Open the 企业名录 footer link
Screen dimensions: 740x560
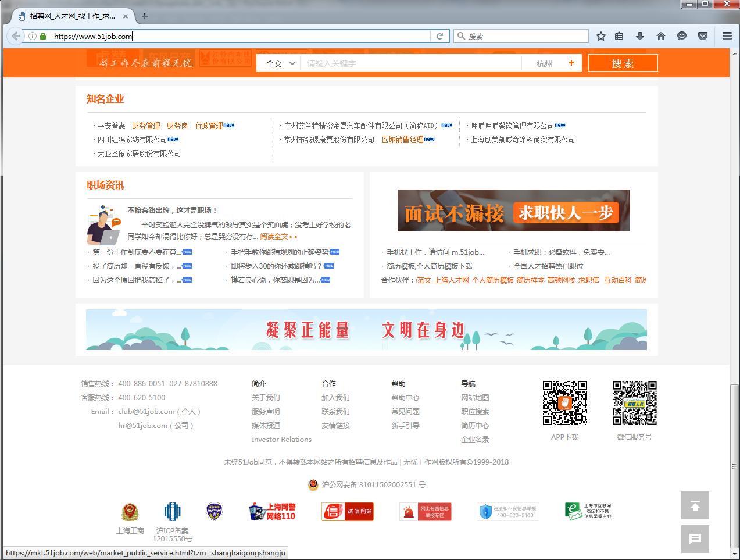475,440
